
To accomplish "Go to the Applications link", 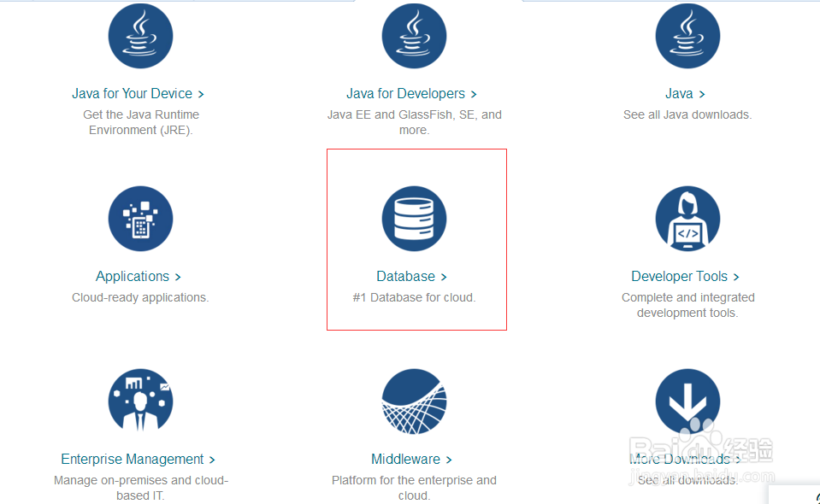I will (x=138, y=276).
